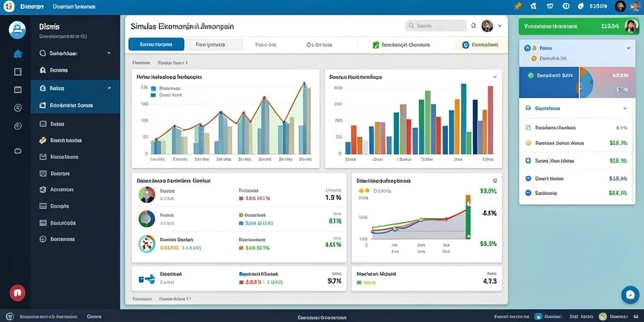The image size is (644, 322).
Task: Select the gray second tab in the tab row
Action: point(214,45)
